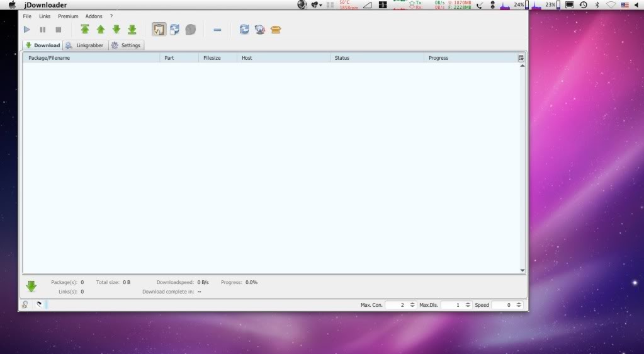The height and width of the screenshot is (354, 644).
Task: Open the Addons menu
Action: [94, 16]
